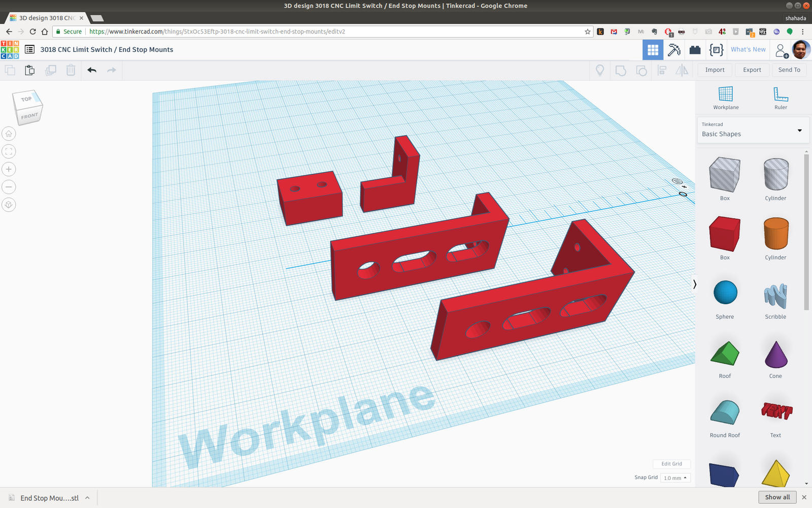Image resolution: width=812 pixels, height=508 pixels.
Task: Pick the yellow Pyramid shape
Action: pyautogui.click(x=775, y=473)
